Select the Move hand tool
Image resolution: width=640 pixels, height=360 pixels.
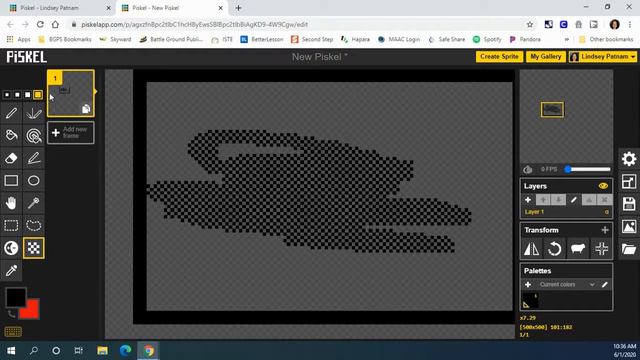11,203
